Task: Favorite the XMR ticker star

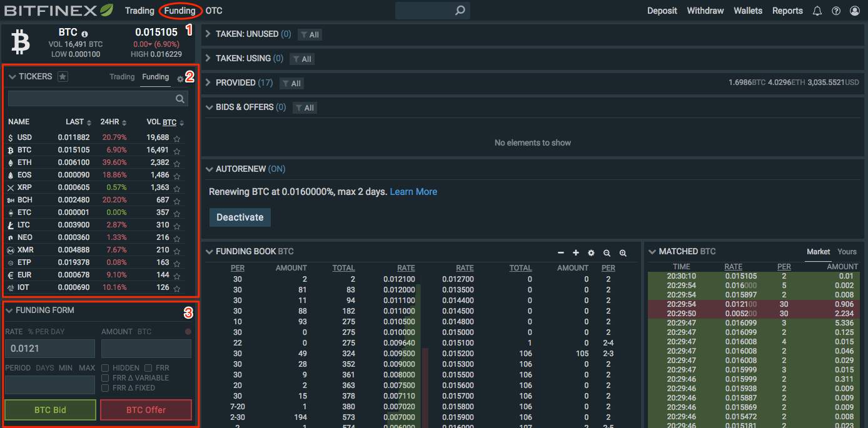Action: coord(177,251)
